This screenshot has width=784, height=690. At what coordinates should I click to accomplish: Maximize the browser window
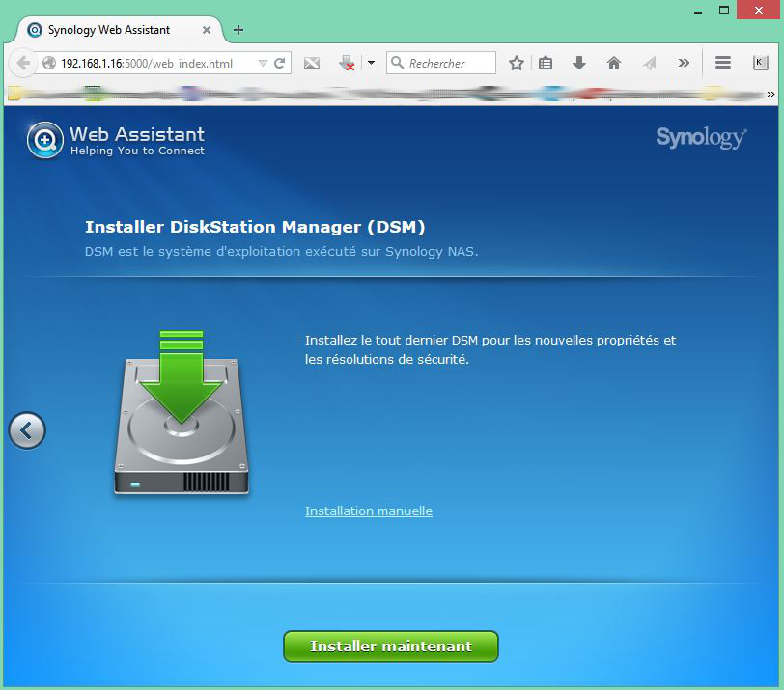(x=723, y=10)
